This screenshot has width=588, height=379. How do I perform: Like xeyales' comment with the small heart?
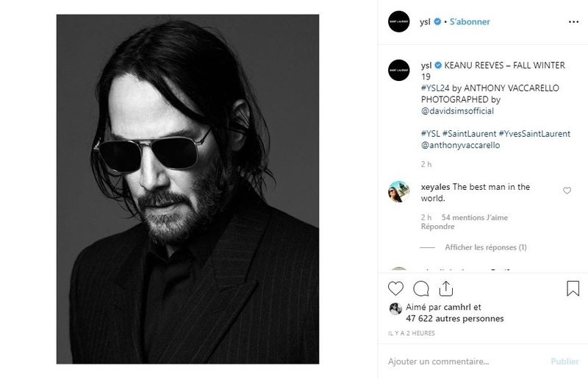click(x=567, y=191)
